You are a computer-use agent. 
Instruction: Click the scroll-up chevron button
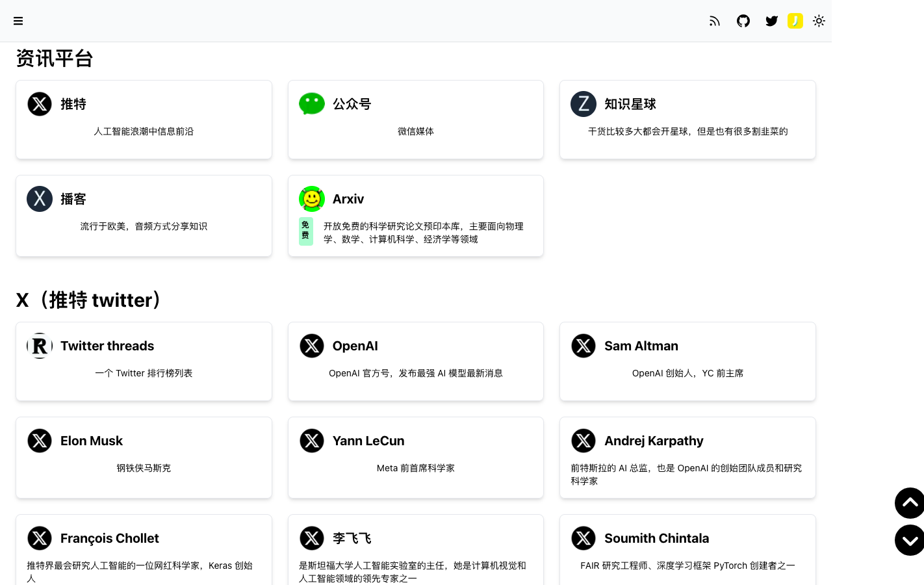[910, 502]
